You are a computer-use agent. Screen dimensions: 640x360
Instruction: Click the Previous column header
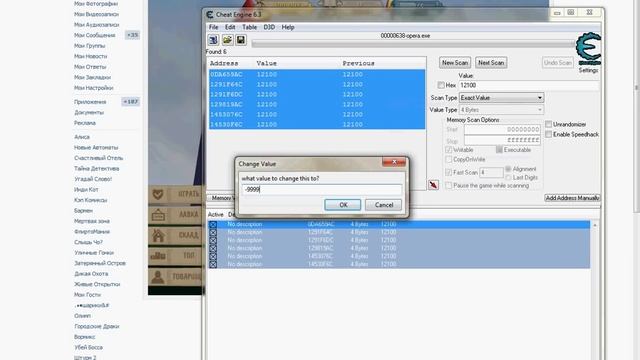tap(358, 64)
